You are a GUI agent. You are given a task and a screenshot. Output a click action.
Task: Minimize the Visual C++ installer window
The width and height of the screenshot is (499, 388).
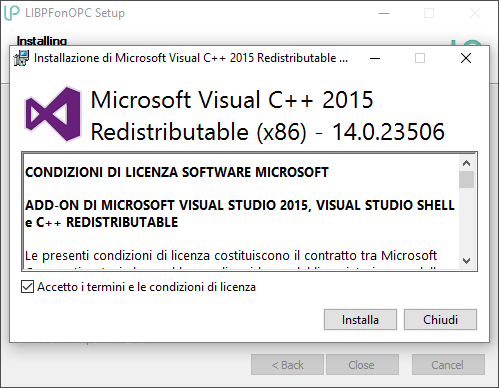375,58
